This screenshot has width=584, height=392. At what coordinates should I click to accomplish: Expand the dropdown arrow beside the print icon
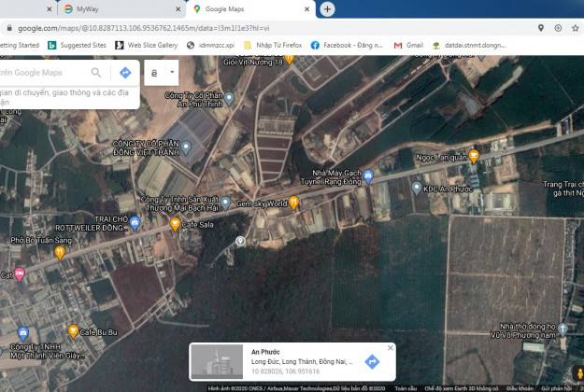[172, 72]
